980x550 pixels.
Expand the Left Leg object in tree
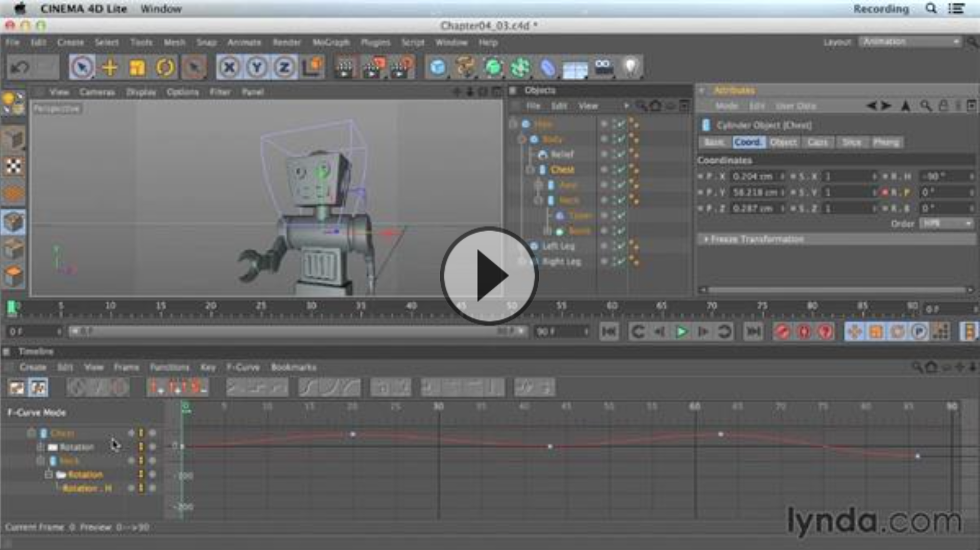[x=521, y=246]
